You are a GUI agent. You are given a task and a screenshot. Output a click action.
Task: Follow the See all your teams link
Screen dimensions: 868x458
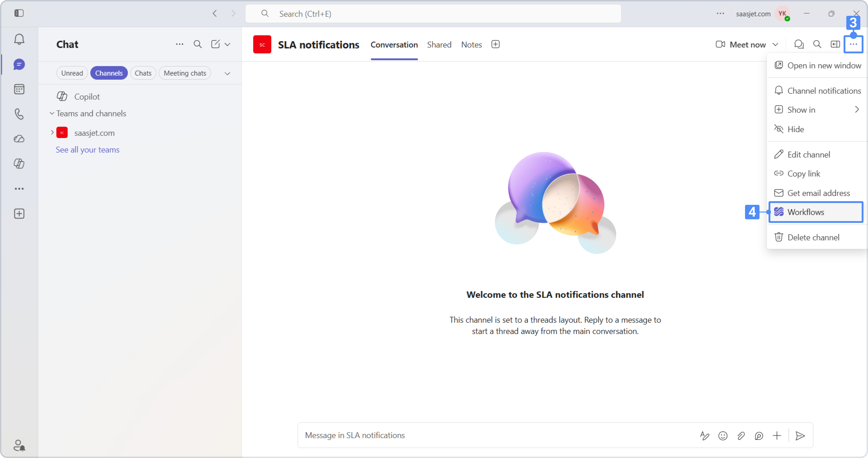point(88,150)
